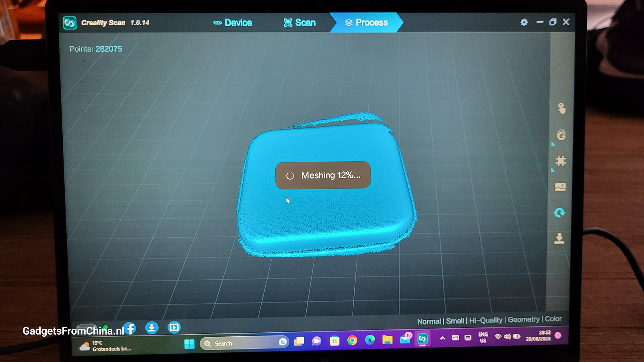Click the Creality Scan logo icon

point(70,23)
